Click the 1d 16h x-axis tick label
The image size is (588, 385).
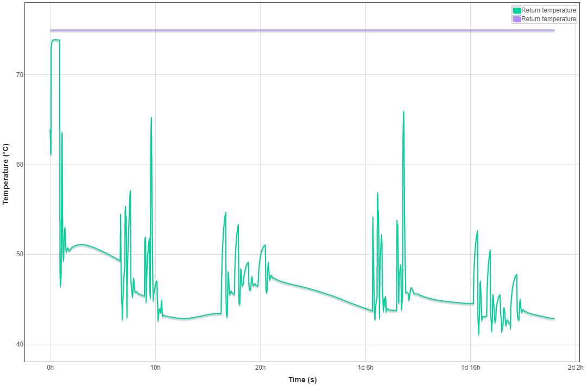(x=470, y=368)
